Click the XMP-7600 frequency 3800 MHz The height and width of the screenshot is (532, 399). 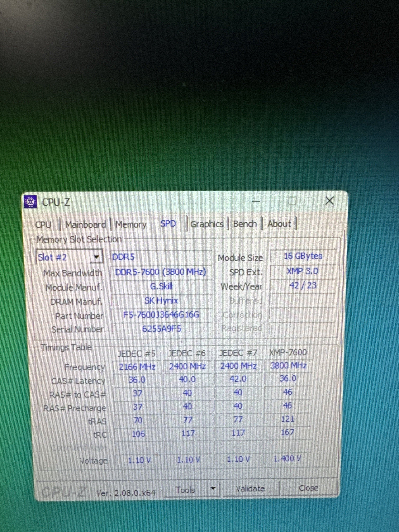(288, 366)
